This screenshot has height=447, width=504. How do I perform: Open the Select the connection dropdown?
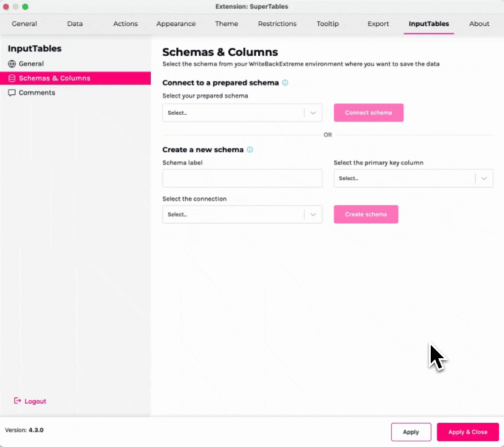pos(242,214)
